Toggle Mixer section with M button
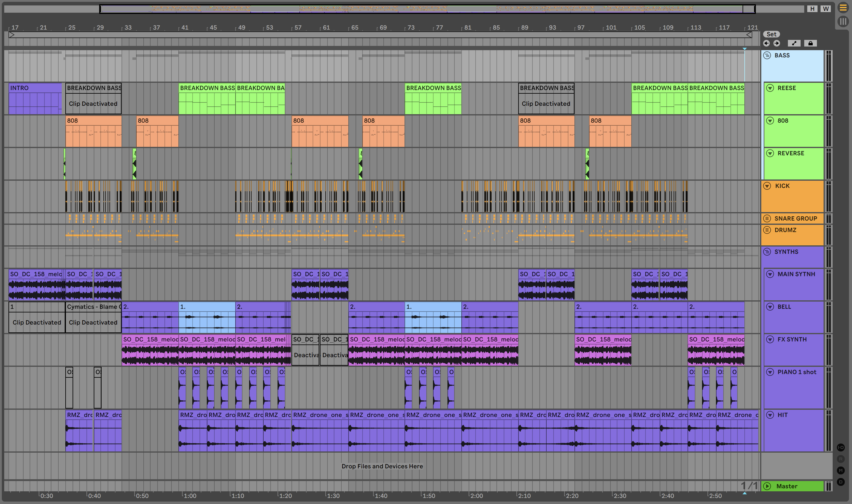The width and height of the screenshot is (852, 504). [841, 470]
